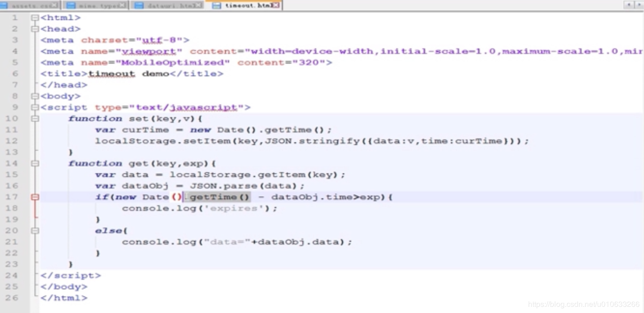This screenshot has width=644, height=313.
Task: Collapse the <head> fold on line 2
Action: tap(35, 29)
